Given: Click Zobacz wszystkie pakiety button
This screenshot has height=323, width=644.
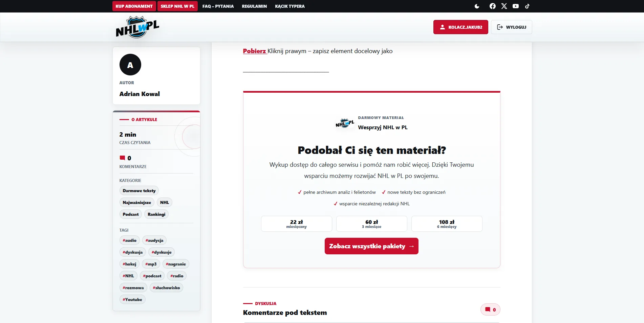Looking at the screenshot, I should tap(371, 246).
